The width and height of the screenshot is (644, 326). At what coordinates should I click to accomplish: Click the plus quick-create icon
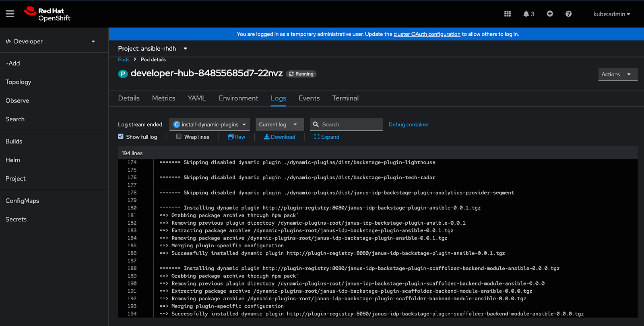click(550, 14)
